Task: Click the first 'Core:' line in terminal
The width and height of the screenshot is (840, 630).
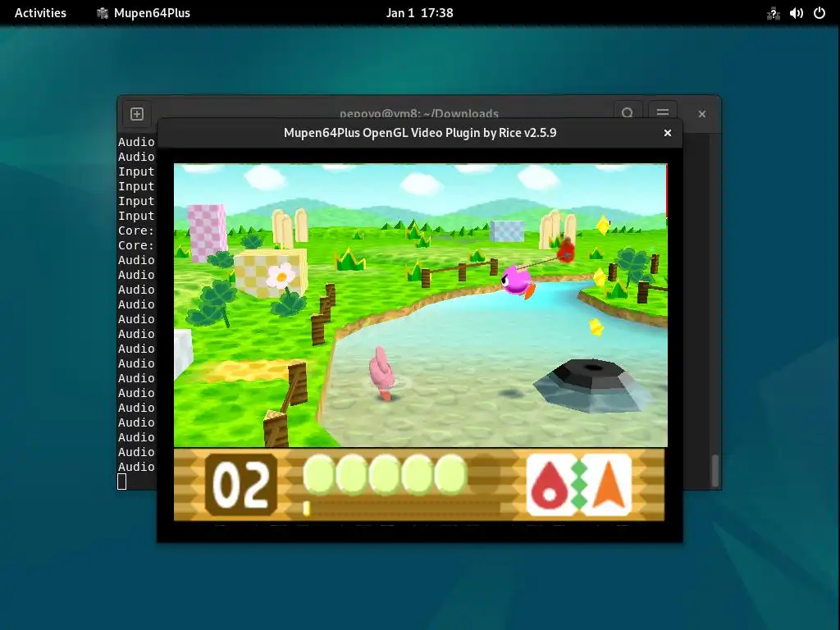Action: point(136,231)
